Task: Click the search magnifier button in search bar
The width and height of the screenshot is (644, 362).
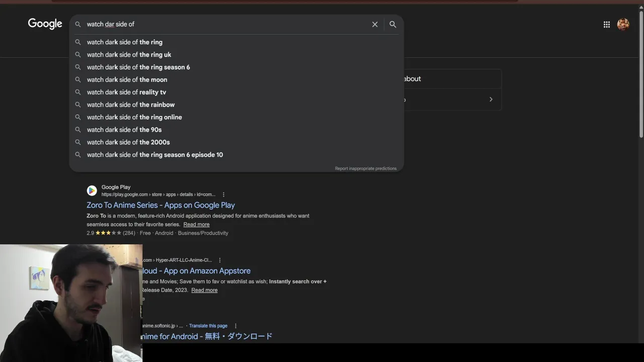Action: [x=393, y=24]
